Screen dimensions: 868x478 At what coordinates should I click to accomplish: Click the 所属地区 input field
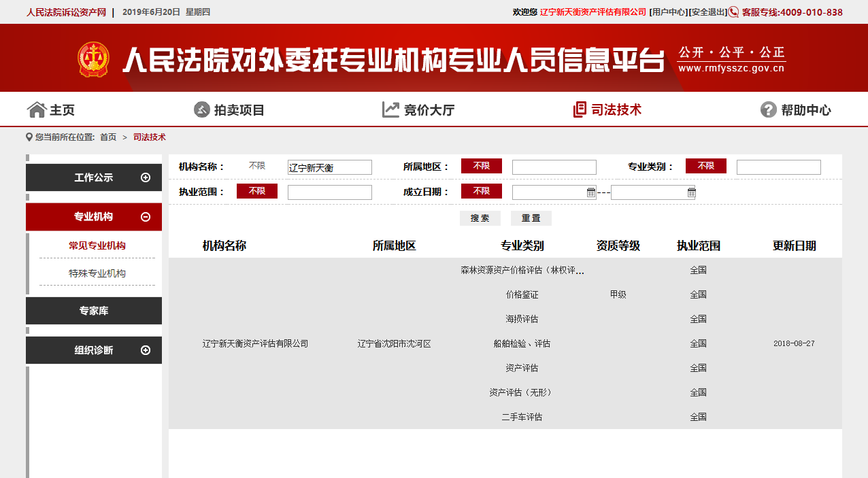554,167
